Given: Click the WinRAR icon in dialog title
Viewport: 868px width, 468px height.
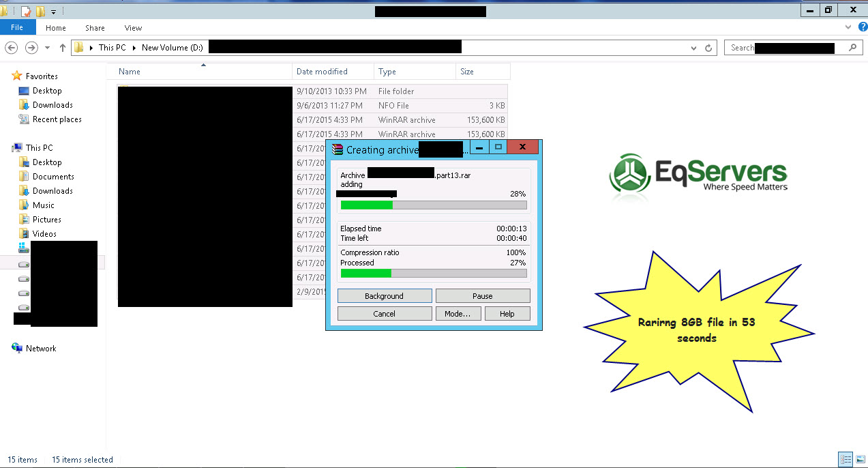Looking at the screenshot, I should 337,149.
